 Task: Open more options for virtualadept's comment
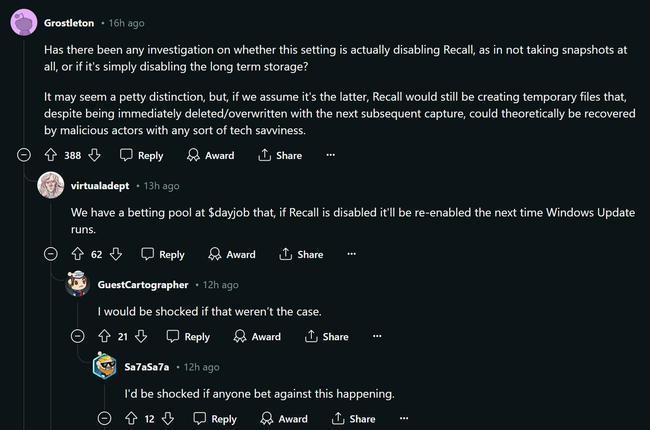point(351,254)
